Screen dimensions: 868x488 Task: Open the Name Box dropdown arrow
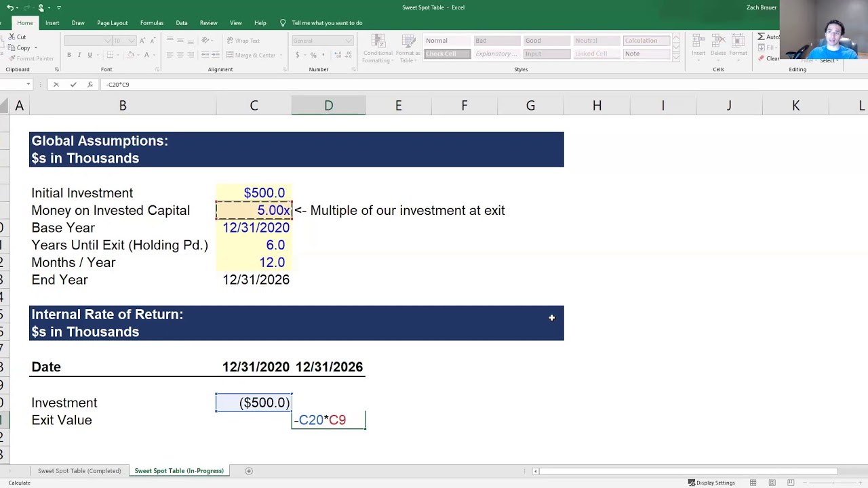pyautogui.click(x=28, y=85)
